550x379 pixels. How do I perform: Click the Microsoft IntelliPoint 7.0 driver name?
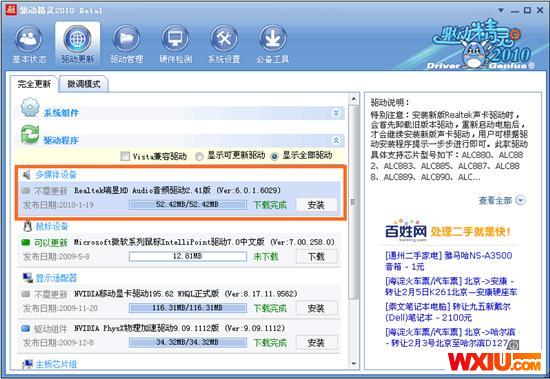[204, 242]
